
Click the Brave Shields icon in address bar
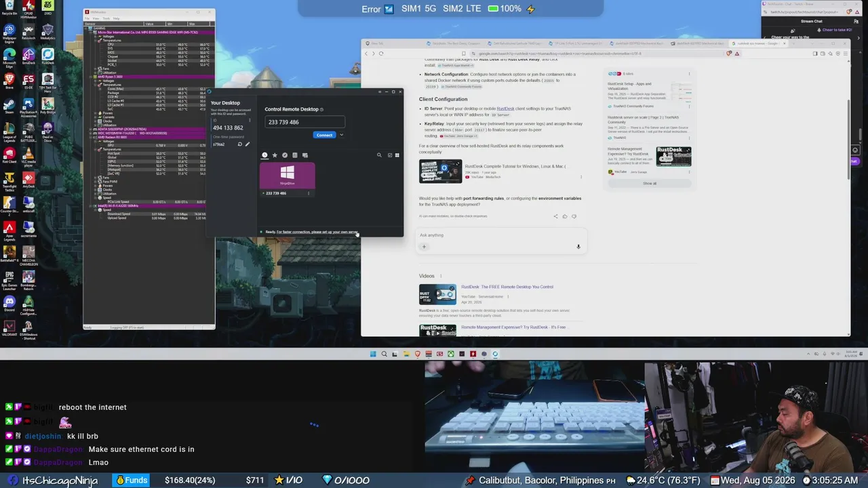(x=730, y=54)
